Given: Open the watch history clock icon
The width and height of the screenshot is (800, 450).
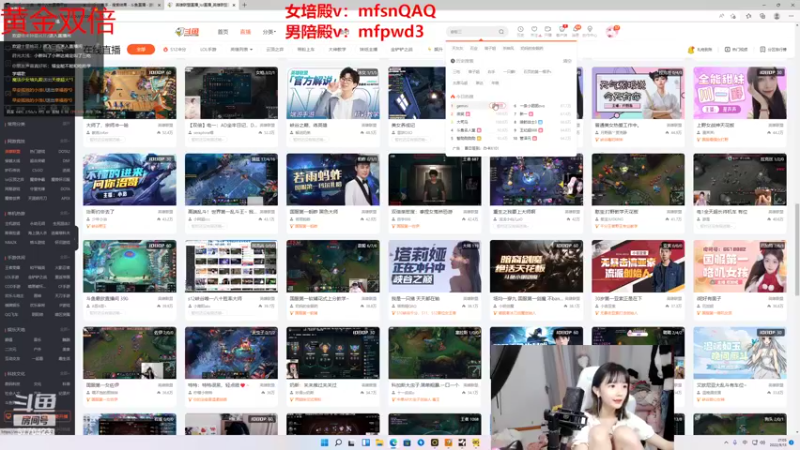Looking at the screenshot, I should point(520,31).
